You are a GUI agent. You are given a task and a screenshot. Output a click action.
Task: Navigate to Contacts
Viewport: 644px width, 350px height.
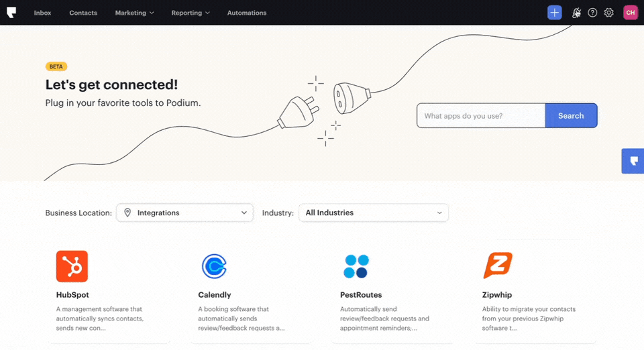(83, 13)
